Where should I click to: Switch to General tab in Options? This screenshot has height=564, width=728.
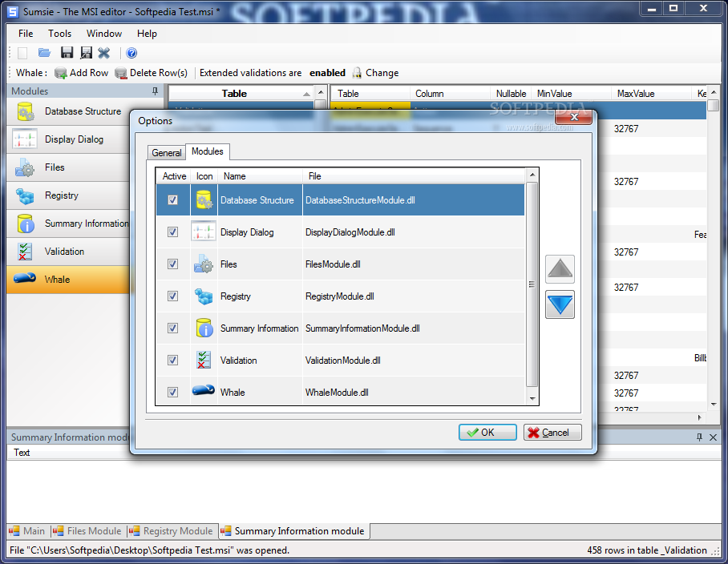[166, 152]
